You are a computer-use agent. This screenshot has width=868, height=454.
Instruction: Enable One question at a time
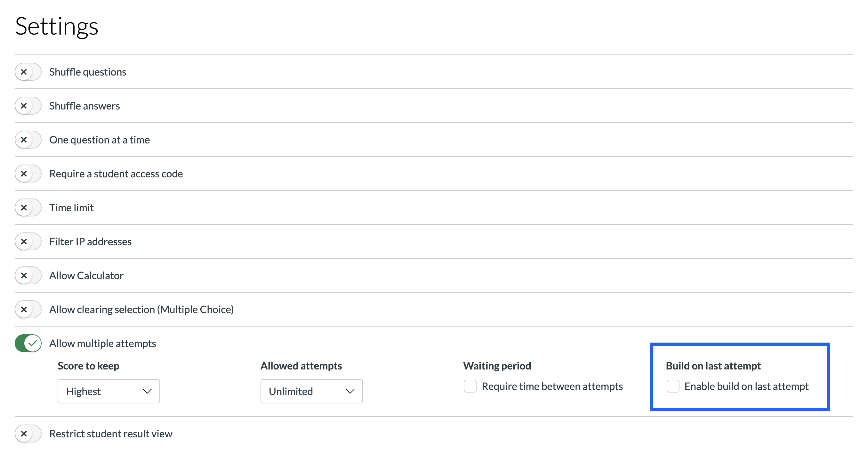point(28,140)
